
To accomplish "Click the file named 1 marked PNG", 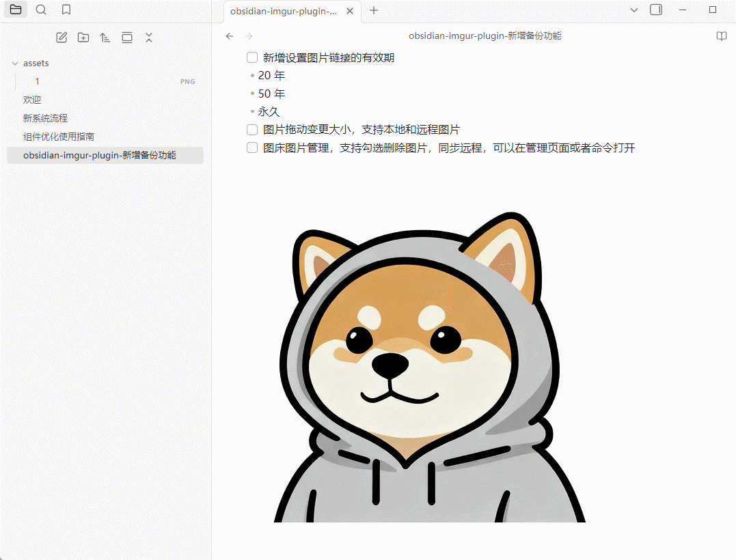I will tap(37, 81).
